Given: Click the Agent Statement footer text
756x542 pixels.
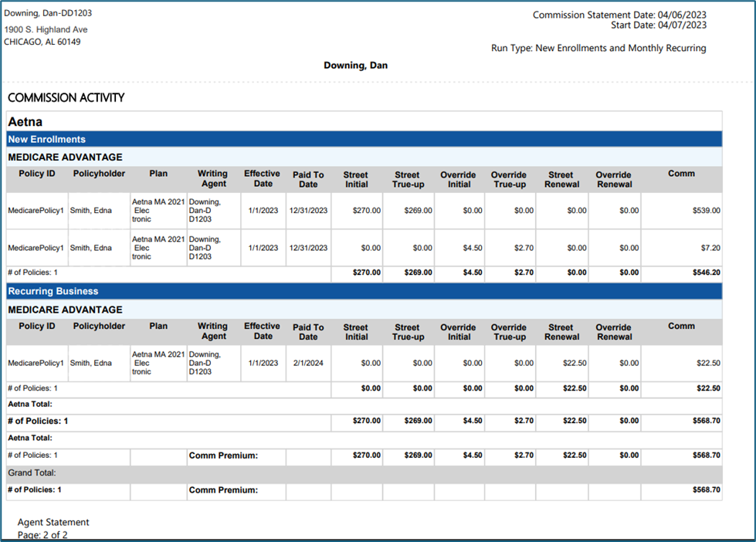Looking at the screenshot, I should click(x=53, y=523).
